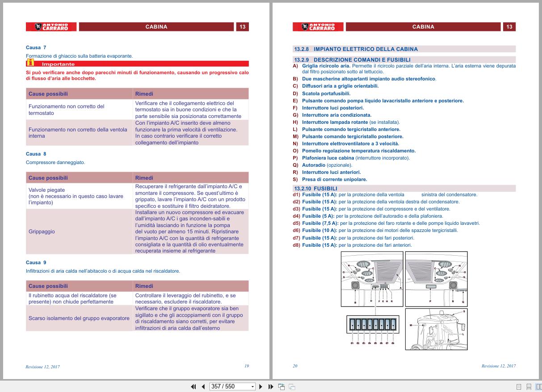Click the tractor cabin side-view illustration

[x=437, y=329]
